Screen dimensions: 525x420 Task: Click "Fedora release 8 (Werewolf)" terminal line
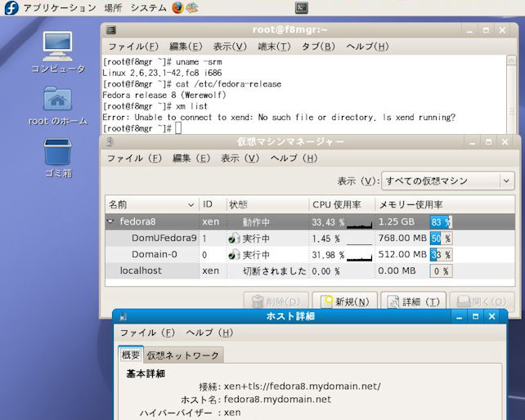point(164,95)
